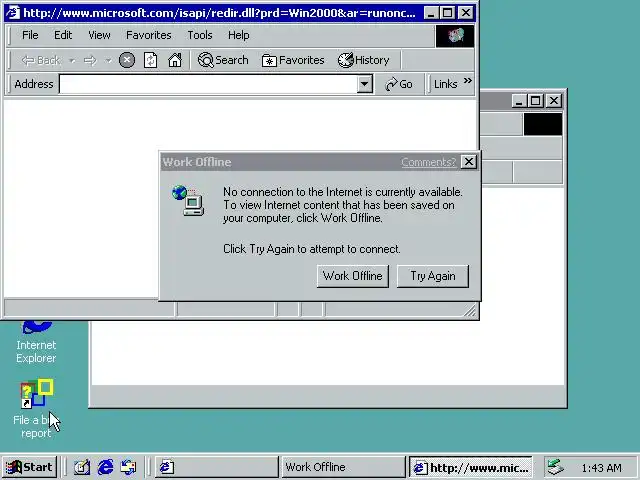
Task: Click the Work Offline button in the dialog
Action: tap(353, 276)
